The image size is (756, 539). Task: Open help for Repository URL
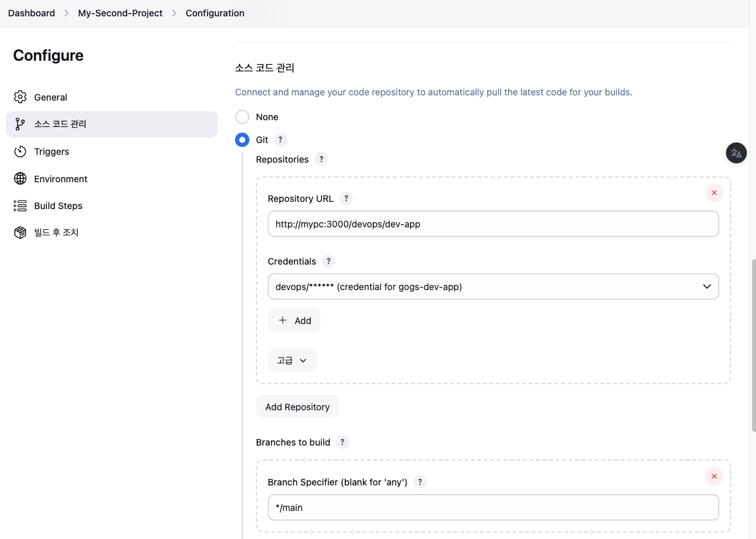coord(346,199)
